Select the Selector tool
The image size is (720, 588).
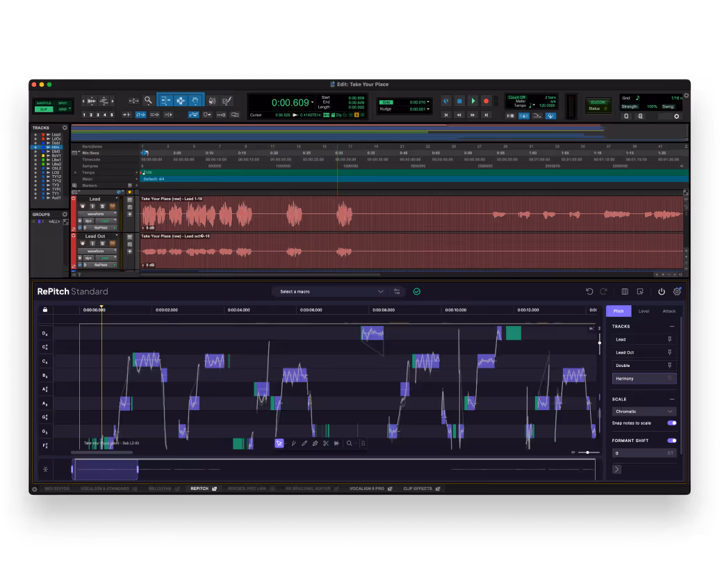click(181, 100)
